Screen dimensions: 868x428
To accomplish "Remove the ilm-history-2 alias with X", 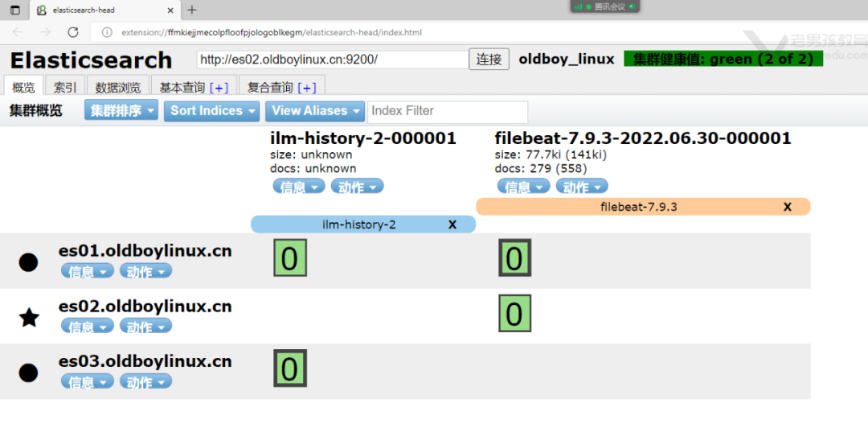I will pyautogui.click(x=452, y=224).
